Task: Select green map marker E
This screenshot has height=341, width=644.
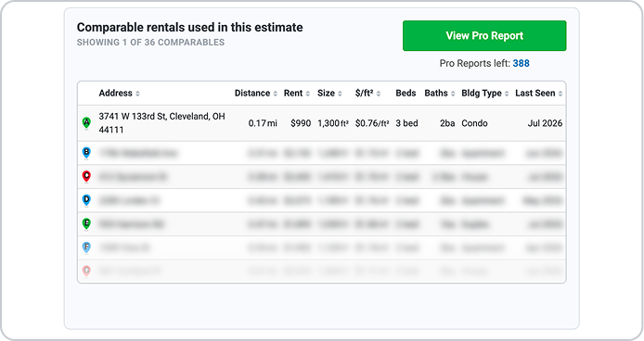Action: click(86, 223)
